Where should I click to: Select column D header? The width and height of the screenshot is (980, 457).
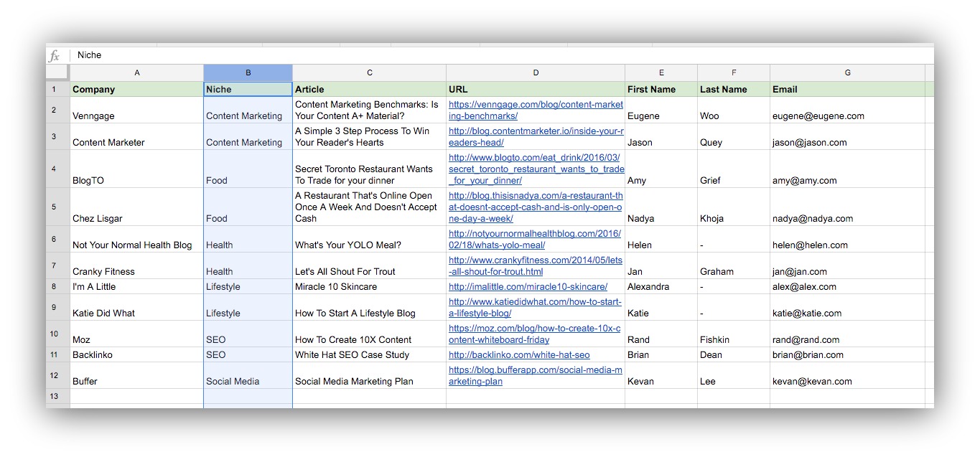tap(536, 72)
